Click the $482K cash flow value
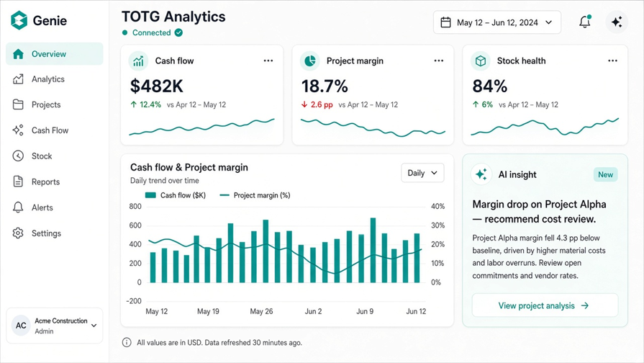This screenshot has width=644, height=363. (x=156, y=86)
